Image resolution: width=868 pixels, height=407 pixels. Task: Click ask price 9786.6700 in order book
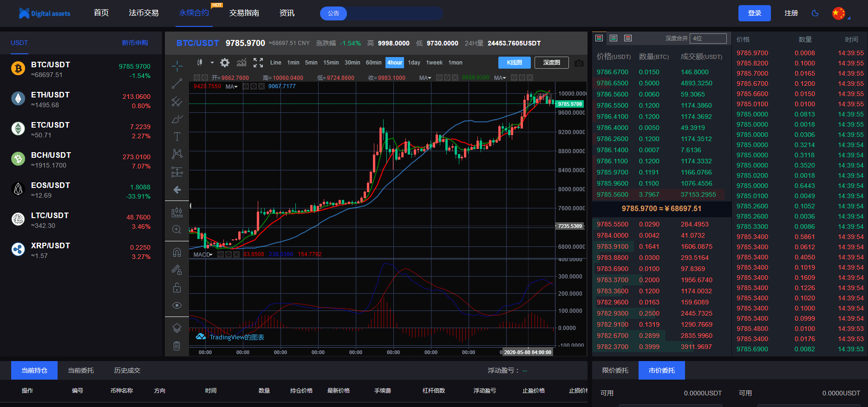(x=612, y=72)
